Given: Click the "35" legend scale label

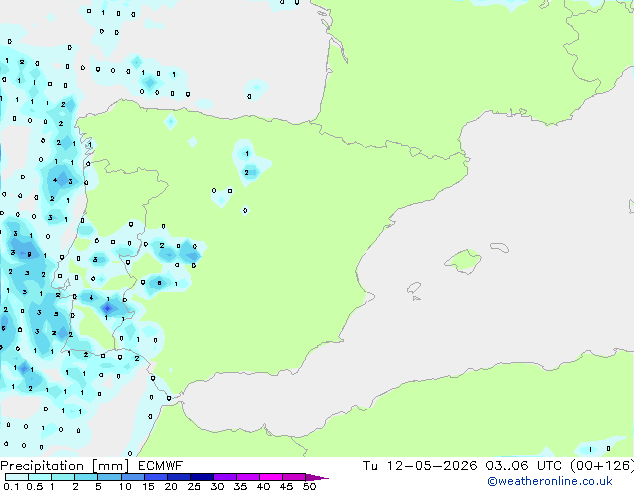Looking at the screenshot, I should [x=240, y=486].
